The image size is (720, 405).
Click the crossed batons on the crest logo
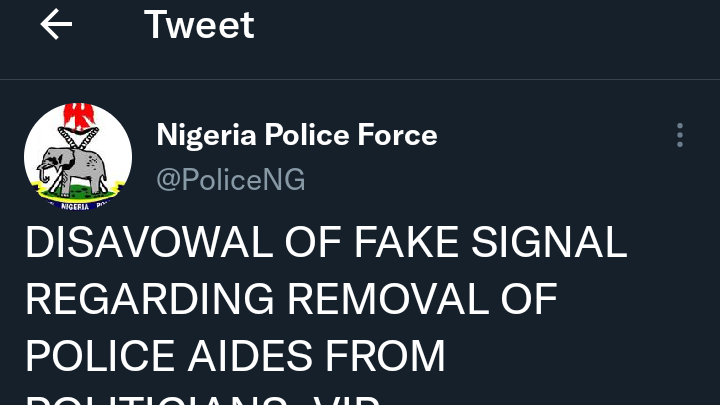pyautogui.click(x=78, y=138)
